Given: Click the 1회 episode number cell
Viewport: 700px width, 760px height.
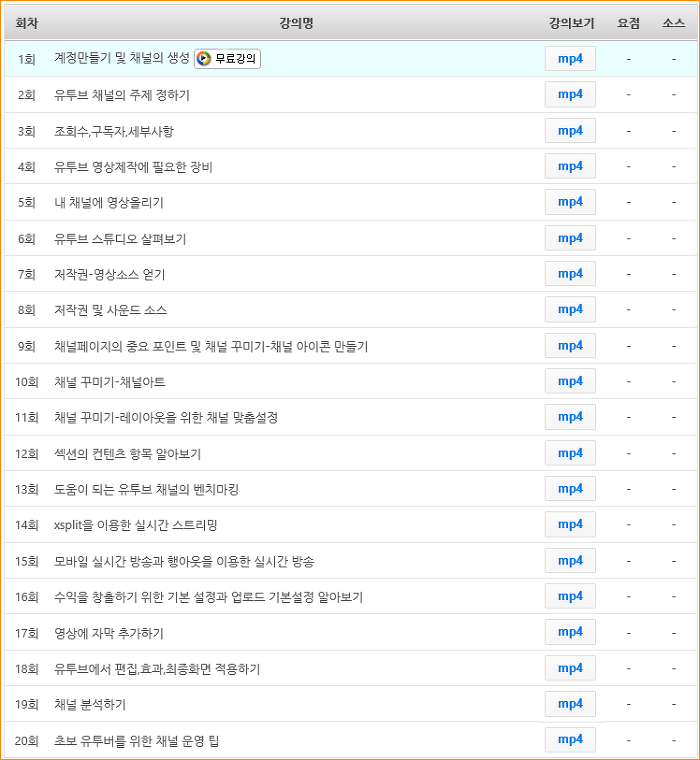Looking at the screenshot, I should pos(27,59).
